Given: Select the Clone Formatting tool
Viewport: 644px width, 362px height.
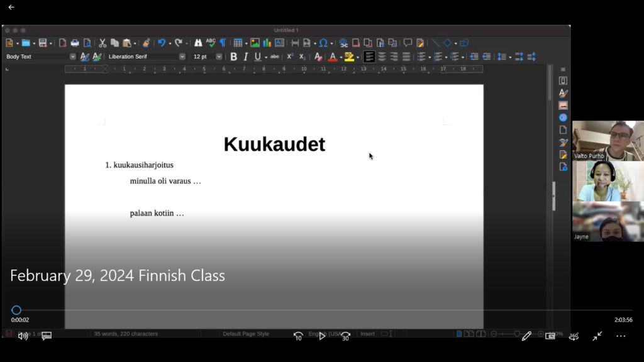Looking at the screenshot, I should click(x=145, y=42).
